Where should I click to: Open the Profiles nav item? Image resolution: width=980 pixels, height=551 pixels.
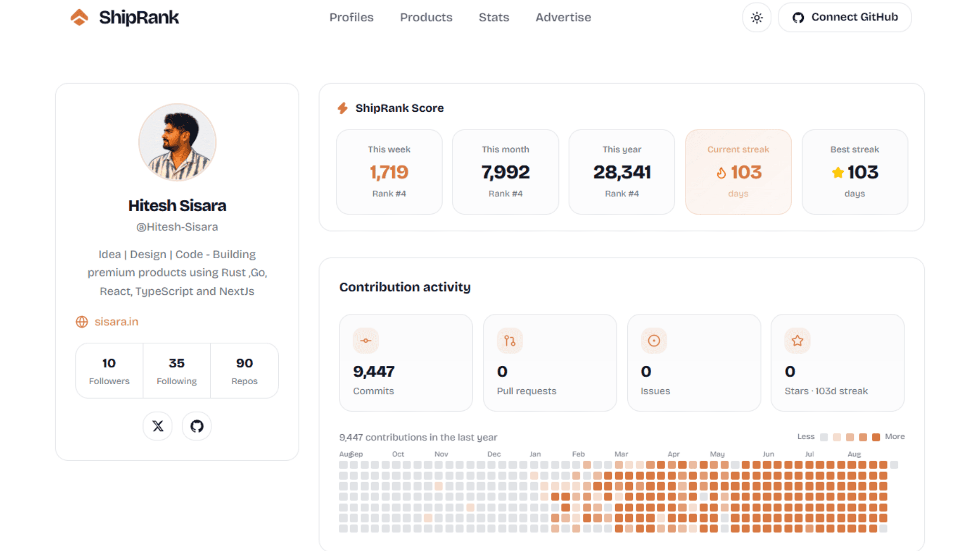coord(351,17)
